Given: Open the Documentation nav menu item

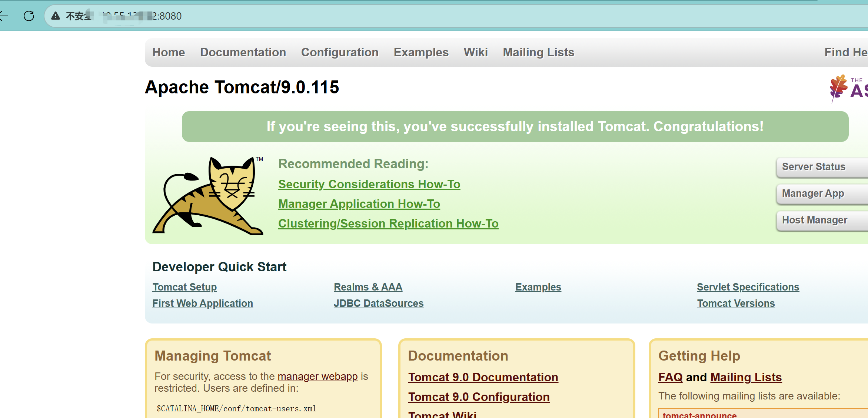Looking at the screenshot, I should click(243, 52).
